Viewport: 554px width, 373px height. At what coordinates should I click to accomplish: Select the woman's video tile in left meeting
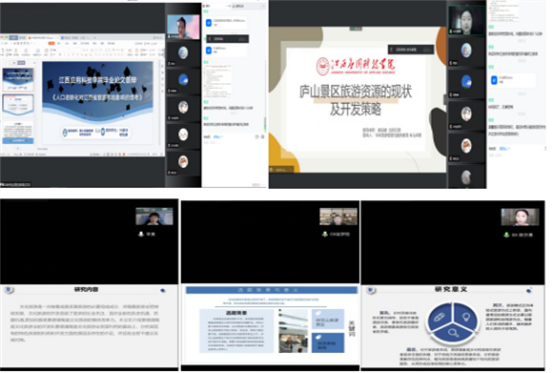coord(183,26)
